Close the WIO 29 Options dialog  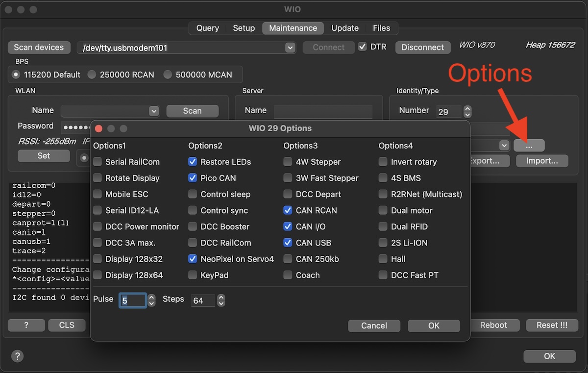pyautogui.click(x=98, y=128)
